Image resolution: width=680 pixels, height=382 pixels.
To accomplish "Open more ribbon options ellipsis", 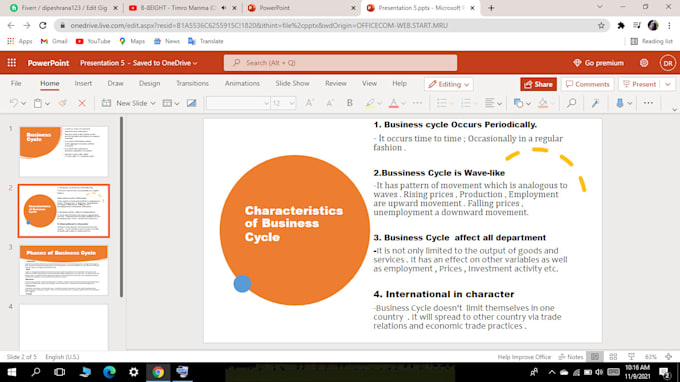I will (648, 103).
